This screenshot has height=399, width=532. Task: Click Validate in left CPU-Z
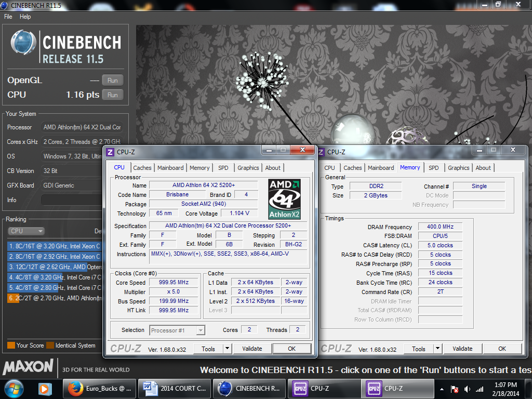tap(252, 349)
